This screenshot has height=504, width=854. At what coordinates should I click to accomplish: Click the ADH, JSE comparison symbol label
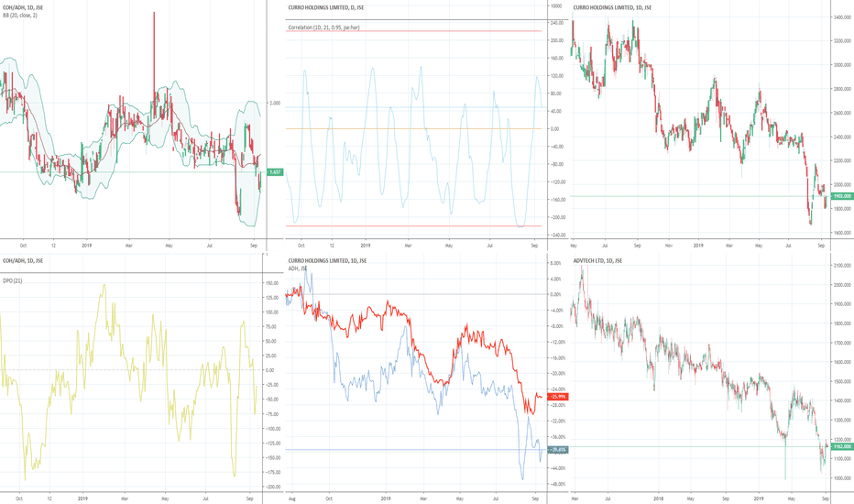pos(298,268)
